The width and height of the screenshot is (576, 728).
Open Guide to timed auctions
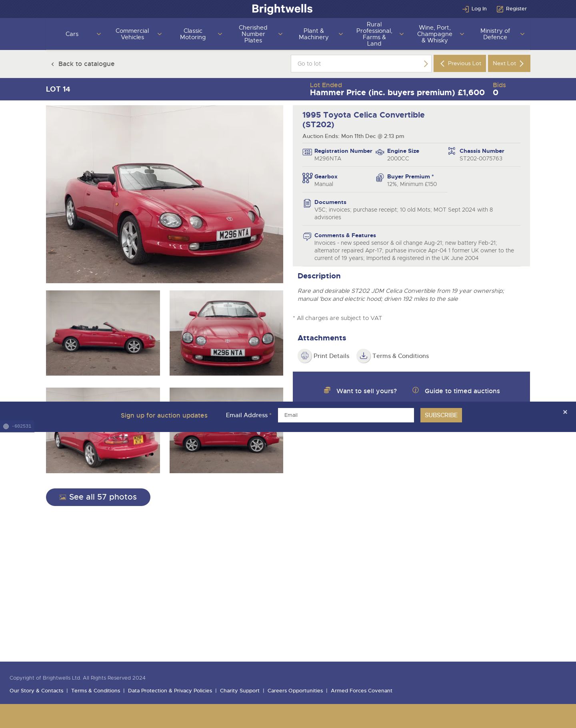point(462,391)
